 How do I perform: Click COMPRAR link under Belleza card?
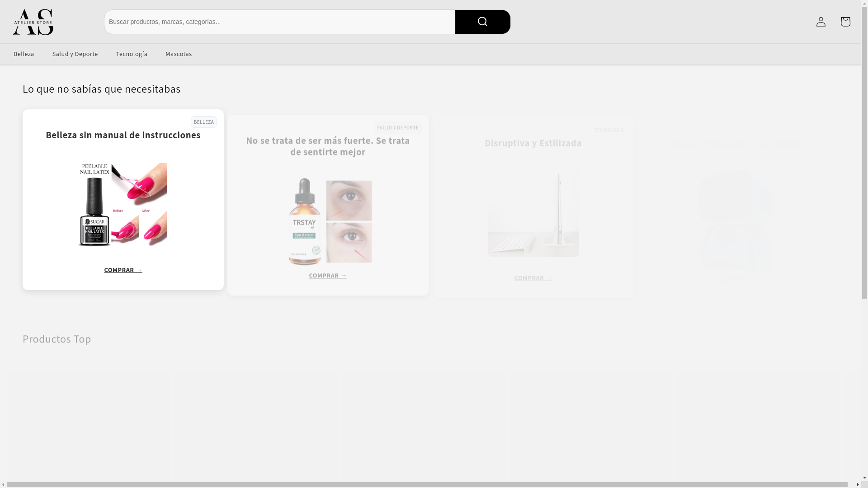pos(123,270)
